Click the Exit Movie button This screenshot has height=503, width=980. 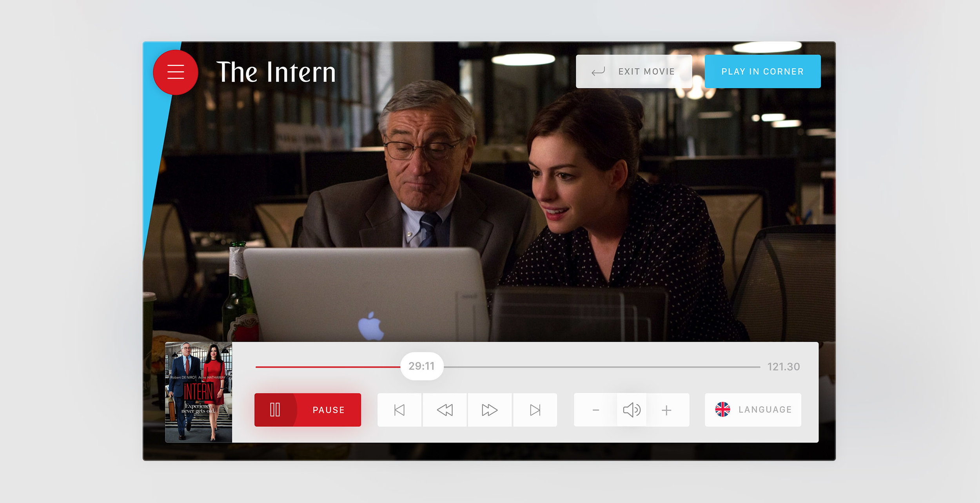click(x=634, y=71)
